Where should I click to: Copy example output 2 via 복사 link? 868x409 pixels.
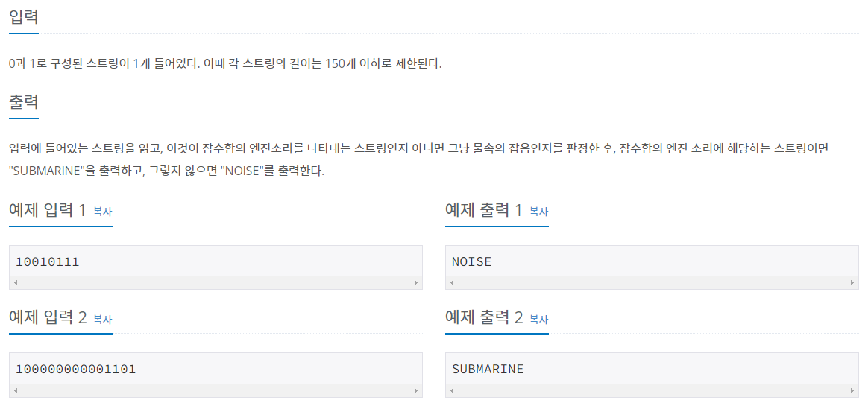pyautogui.click(x=538, y=319)
